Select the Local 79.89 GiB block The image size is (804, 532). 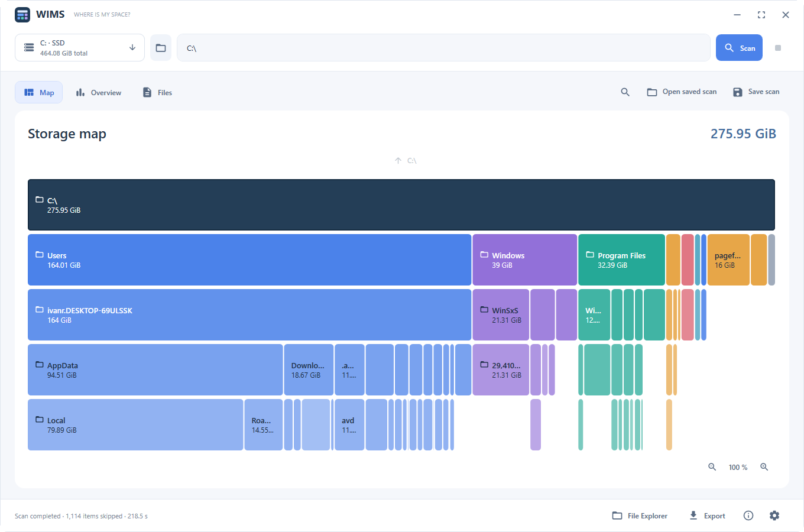click(135, 425)
